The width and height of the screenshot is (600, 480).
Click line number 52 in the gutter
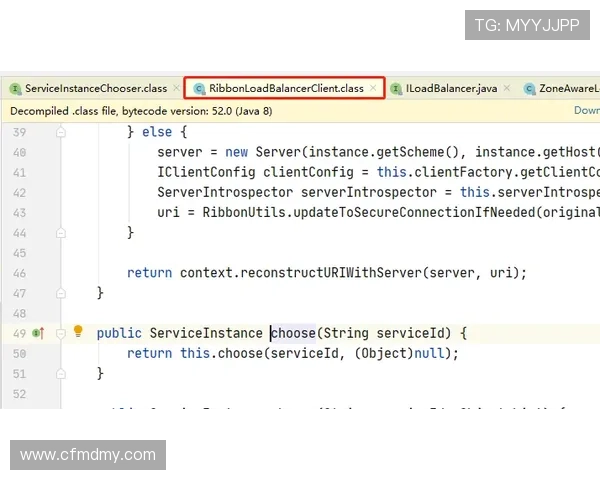click(19, 394)
